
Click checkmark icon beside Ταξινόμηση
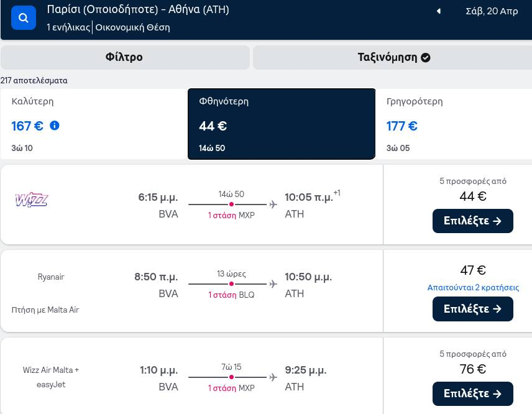[x=426, y=58]
